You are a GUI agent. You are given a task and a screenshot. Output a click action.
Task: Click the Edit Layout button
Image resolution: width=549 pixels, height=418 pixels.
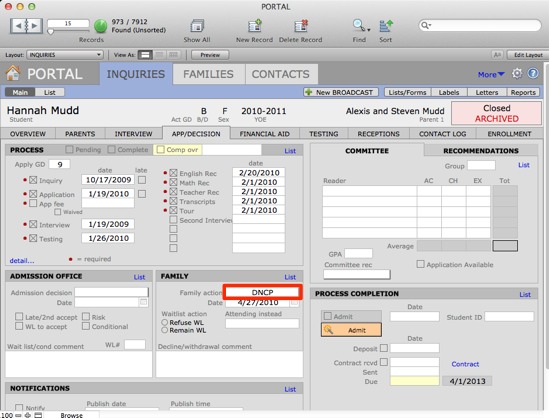pyautogui.click(x=528, y=55)
